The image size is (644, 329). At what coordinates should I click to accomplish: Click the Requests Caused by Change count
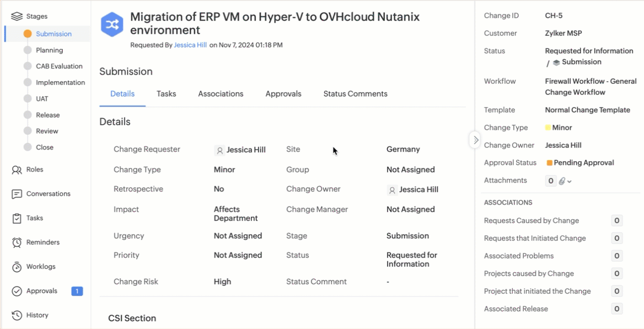point(616,221)
